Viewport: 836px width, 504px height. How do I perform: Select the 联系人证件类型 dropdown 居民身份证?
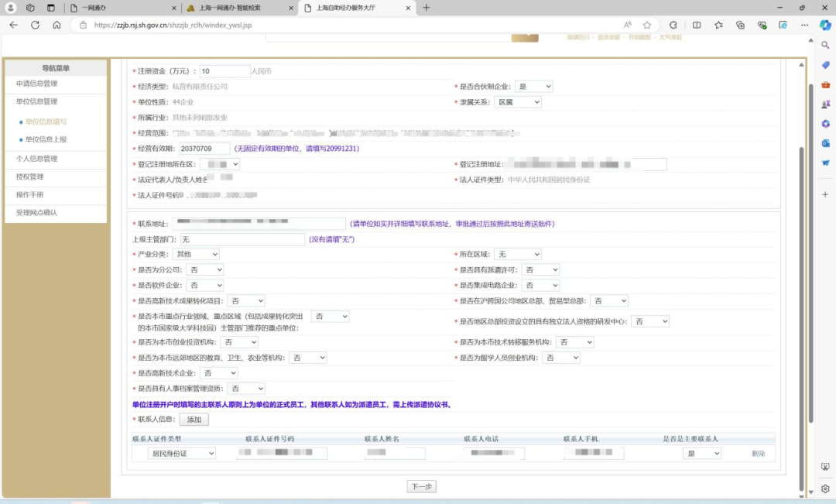point(181,454)
